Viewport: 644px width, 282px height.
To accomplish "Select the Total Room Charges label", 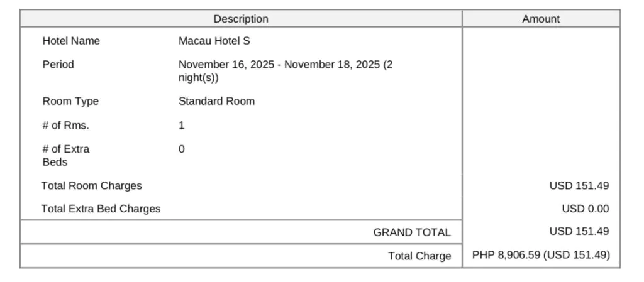I will (x=91, y=185).
